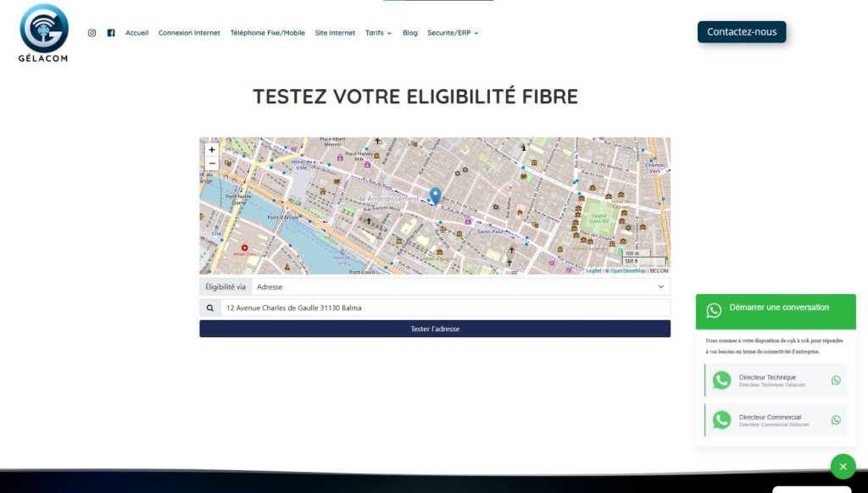
Task: Chat with Directeur Technique on WhatsApp
Action: click(x=775, y=380)
